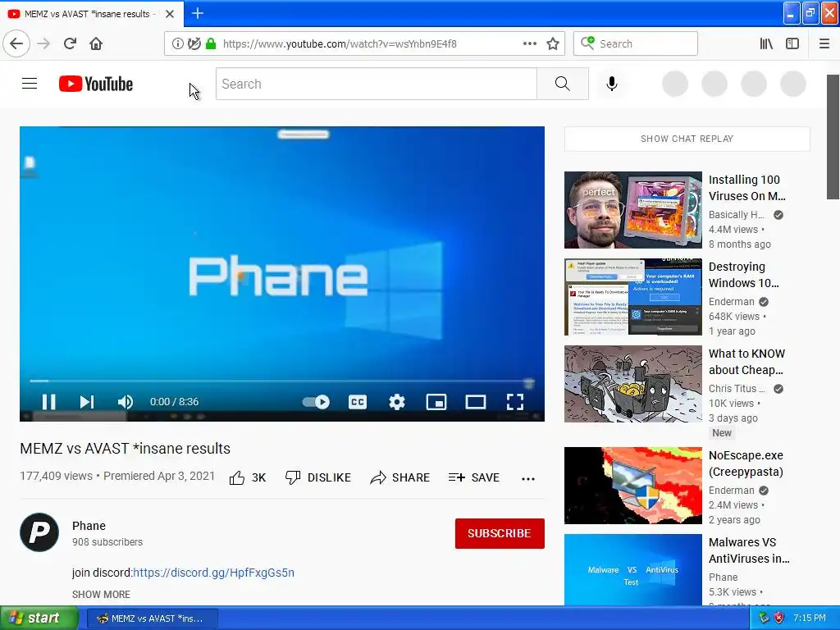Open the discord.gg invite link
Screen dimensions: 840x630
click(213, 572)
